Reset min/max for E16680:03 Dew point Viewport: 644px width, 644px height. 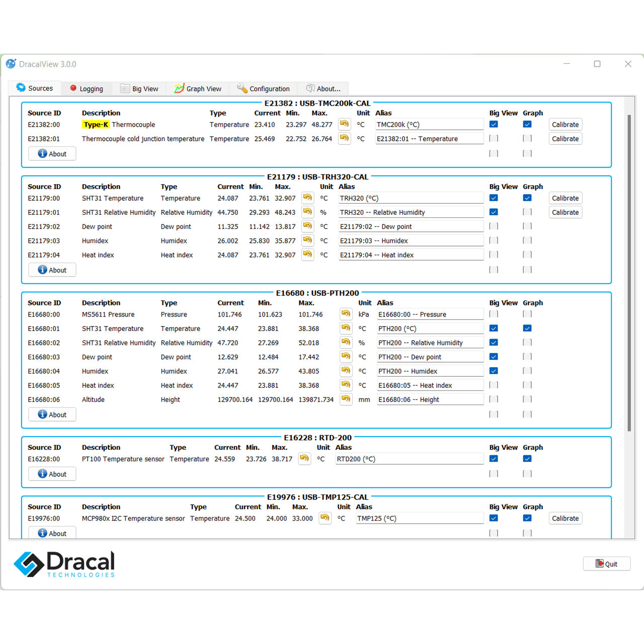[x=346, y=356]
